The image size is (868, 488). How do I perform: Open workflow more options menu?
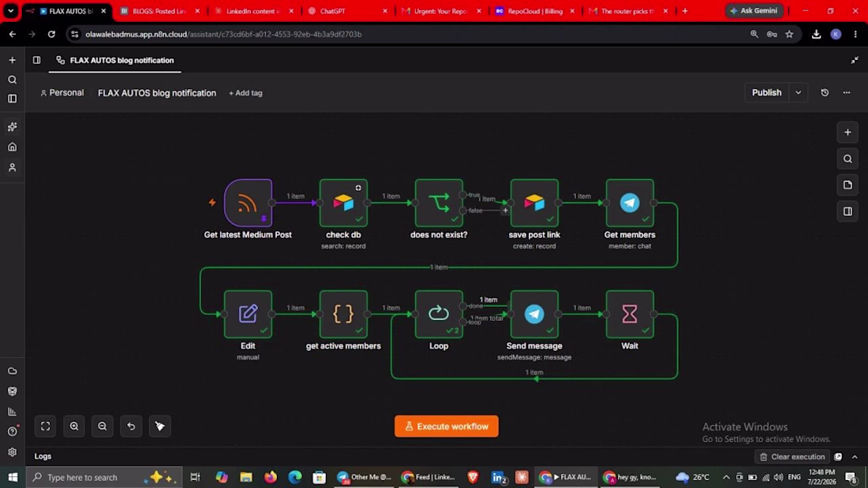coord(847,93)
